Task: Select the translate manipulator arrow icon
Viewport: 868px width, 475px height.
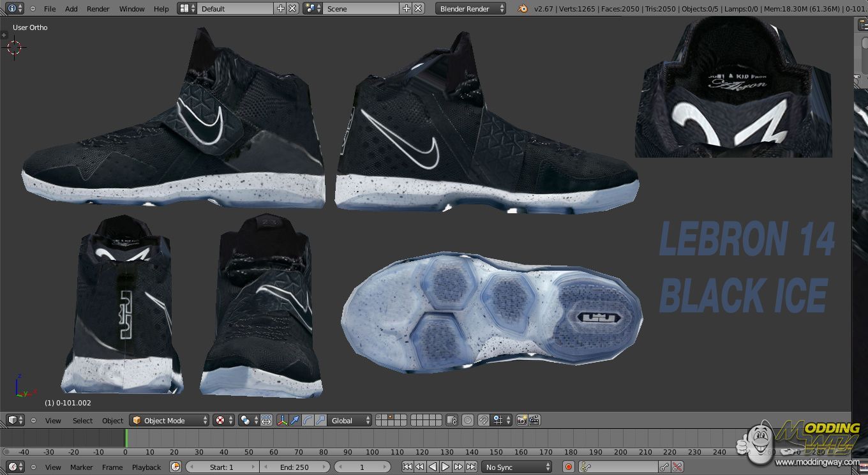Action: [295, 420]
